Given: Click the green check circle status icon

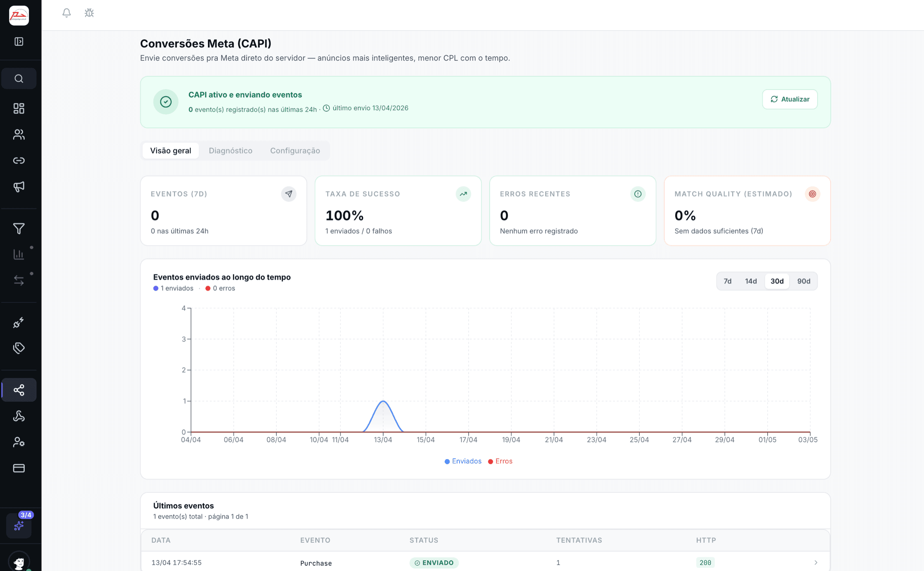Looking at the screenshot, I should [x=166, y=101].
